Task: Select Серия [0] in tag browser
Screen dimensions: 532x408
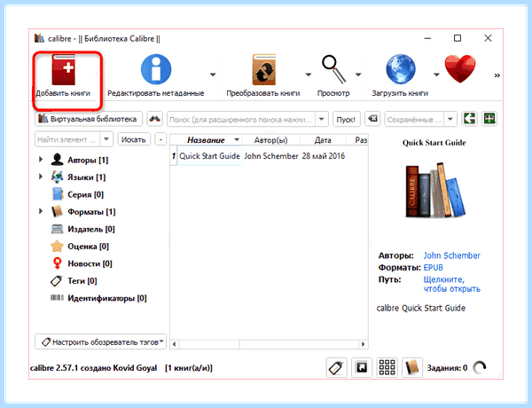Action: tap(85, 194)
